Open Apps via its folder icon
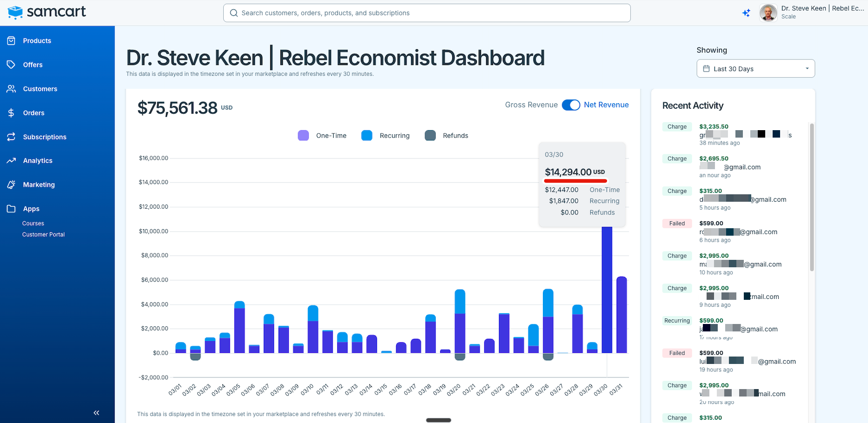 (x=11, y=209)
